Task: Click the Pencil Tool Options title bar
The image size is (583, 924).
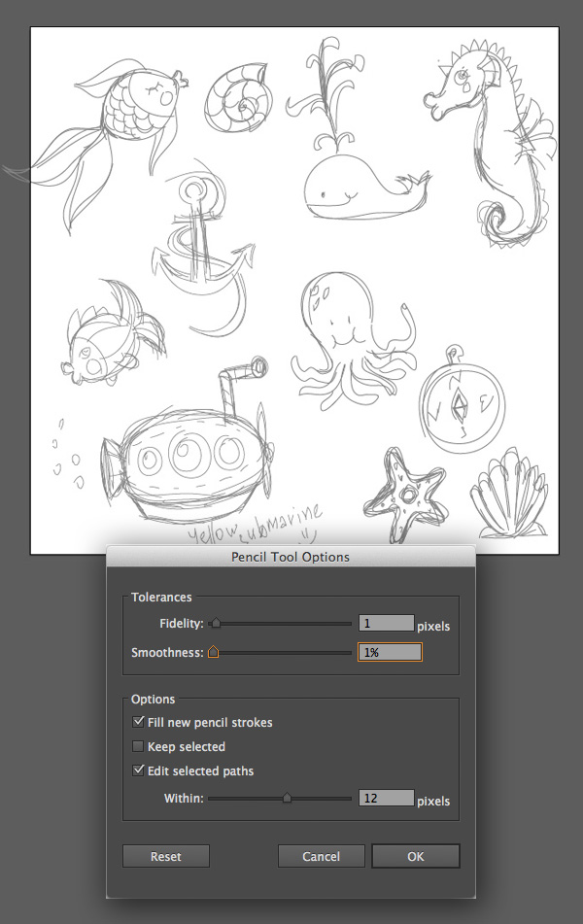Action: pyautogui.click(x=291, y=558)
